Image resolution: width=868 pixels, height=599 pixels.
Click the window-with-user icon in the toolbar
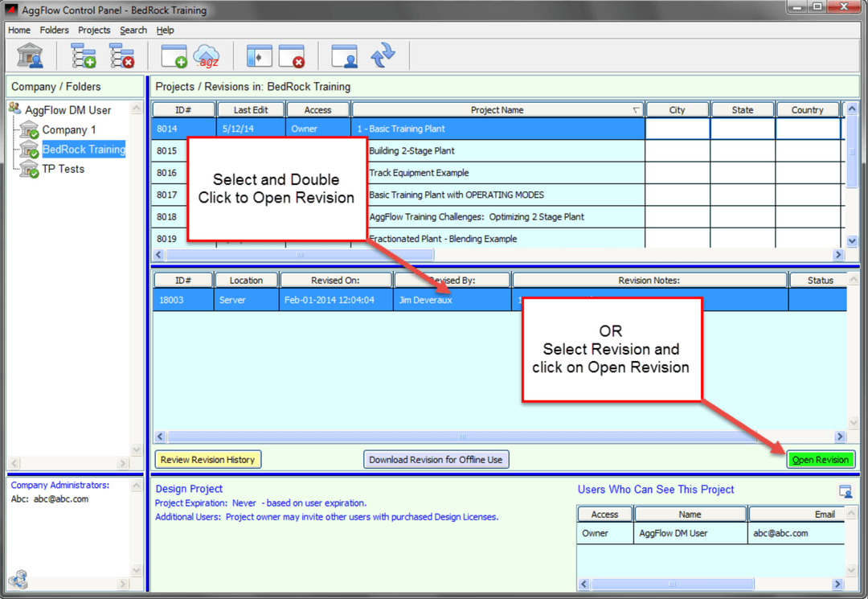coord(344,56)
